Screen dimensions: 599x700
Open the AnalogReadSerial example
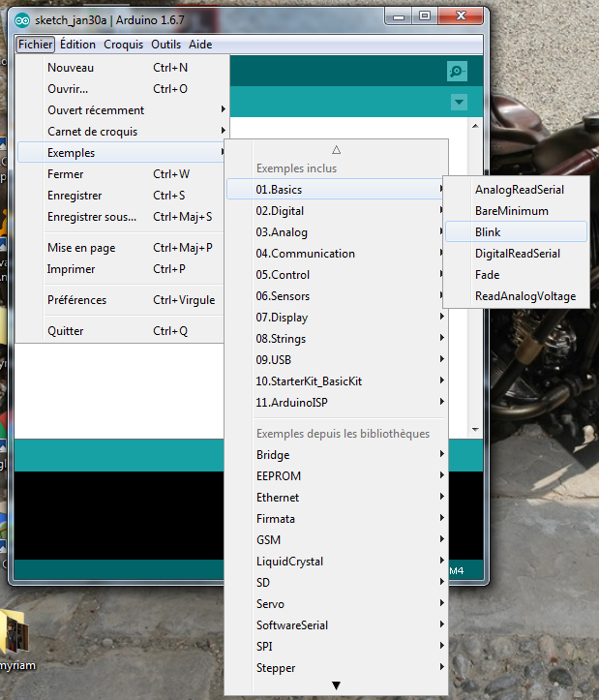pyautogui.click(x=516, y=190)
